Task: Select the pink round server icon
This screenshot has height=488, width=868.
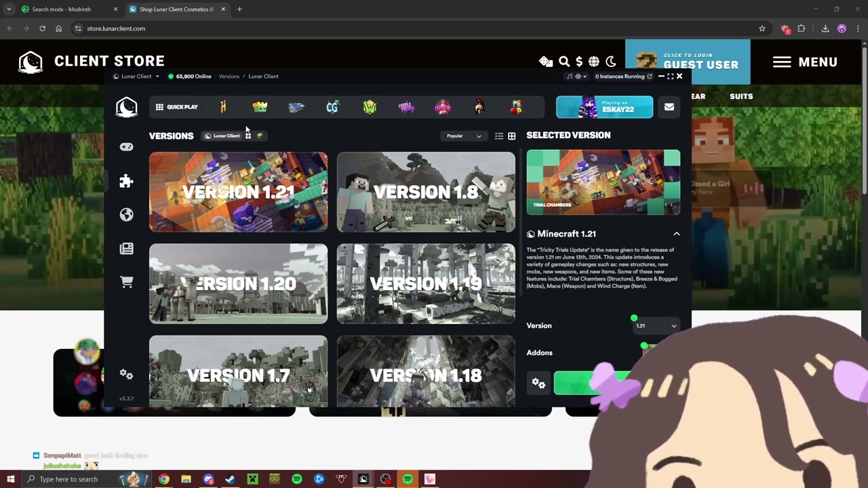Action: [x=443, y=107]
